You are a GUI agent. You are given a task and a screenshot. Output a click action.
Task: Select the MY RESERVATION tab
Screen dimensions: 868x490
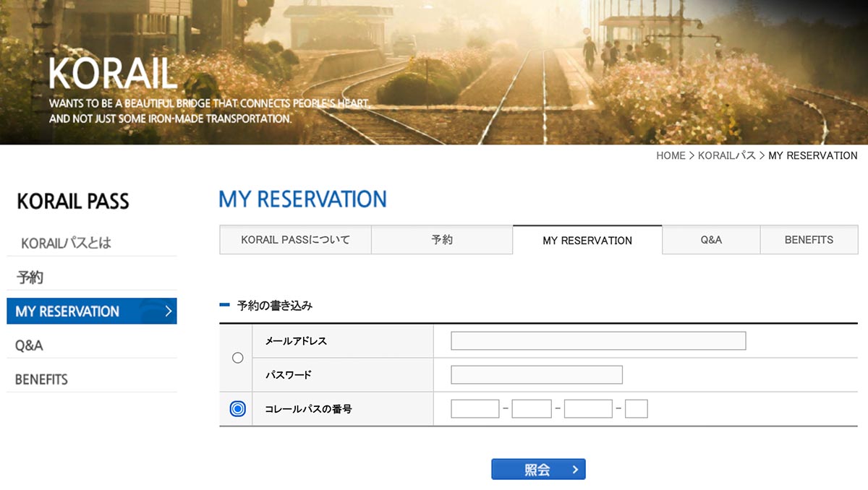pos(587,240)
